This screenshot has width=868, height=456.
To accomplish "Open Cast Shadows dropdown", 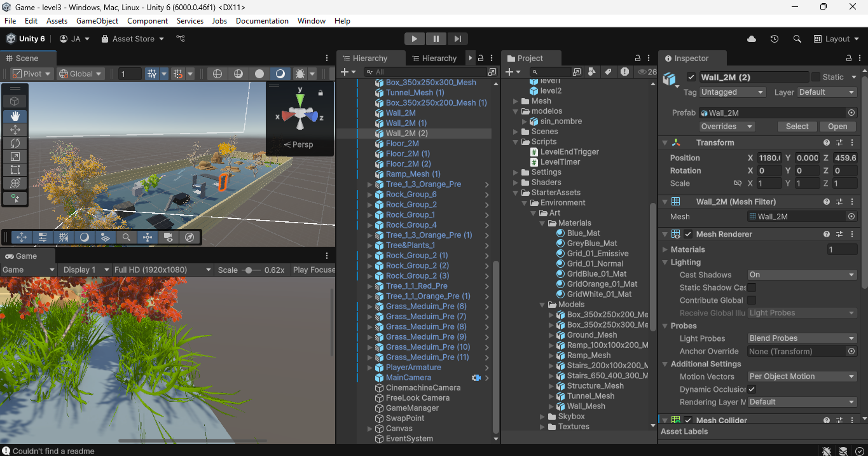I will tap(803, 275).
